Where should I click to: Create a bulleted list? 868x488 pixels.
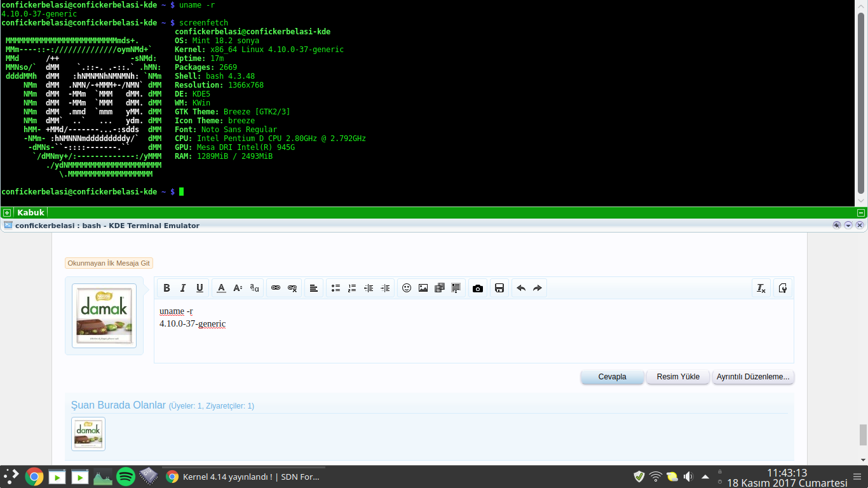tap(336, 288)
